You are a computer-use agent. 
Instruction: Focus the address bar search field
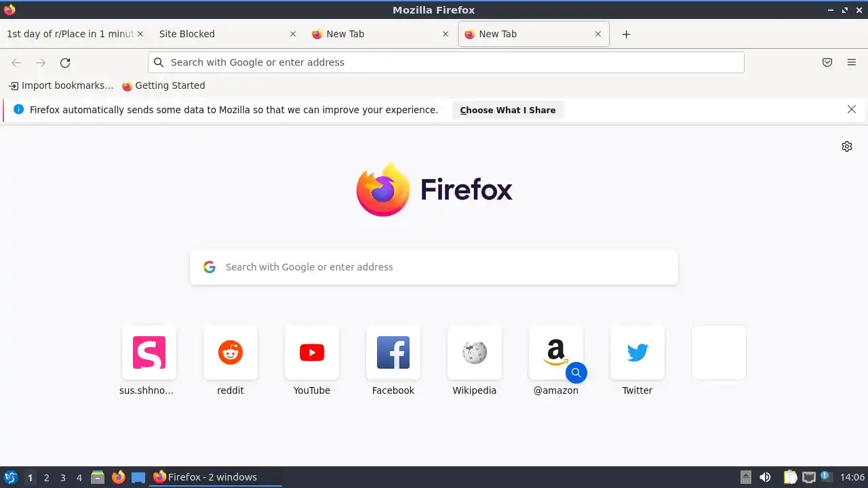coord(446,62)
